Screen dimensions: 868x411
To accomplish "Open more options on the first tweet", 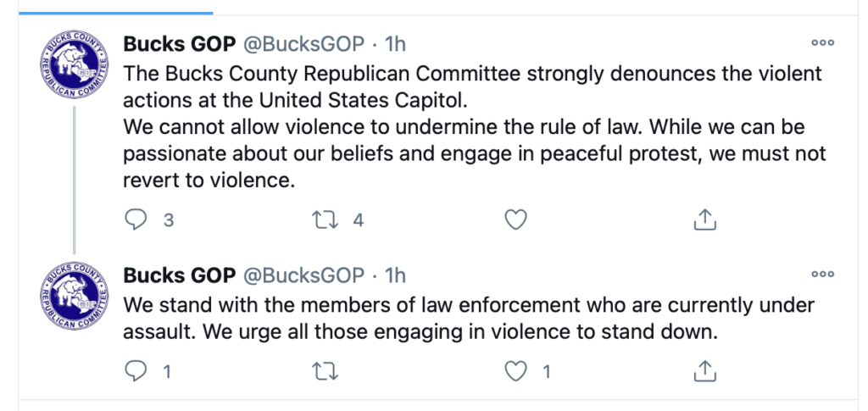I will tap(822, 42).
